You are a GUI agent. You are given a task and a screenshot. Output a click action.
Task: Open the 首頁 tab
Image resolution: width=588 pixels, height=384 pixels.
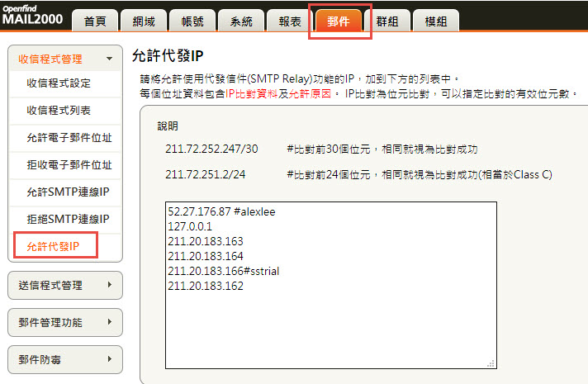(x=95, y=21)
